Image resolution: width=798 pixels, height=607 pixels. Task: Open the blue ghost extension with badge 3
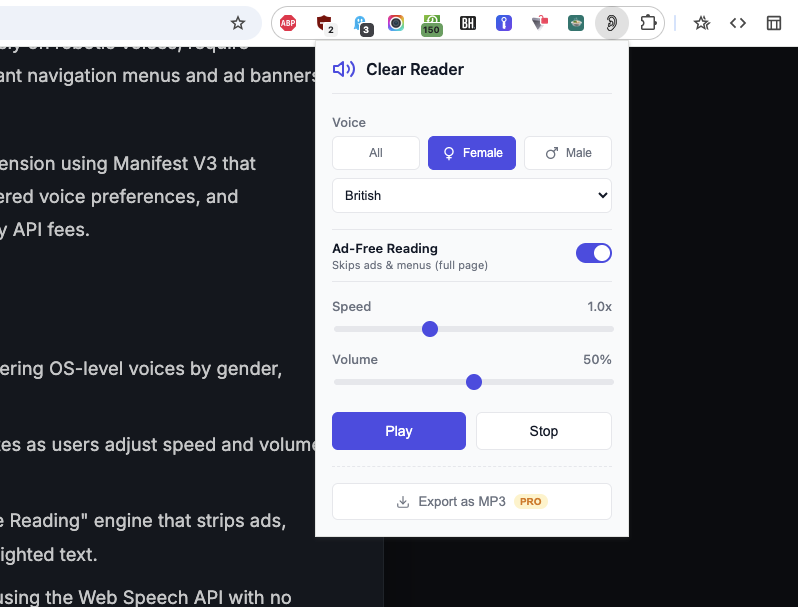point(362,25)
